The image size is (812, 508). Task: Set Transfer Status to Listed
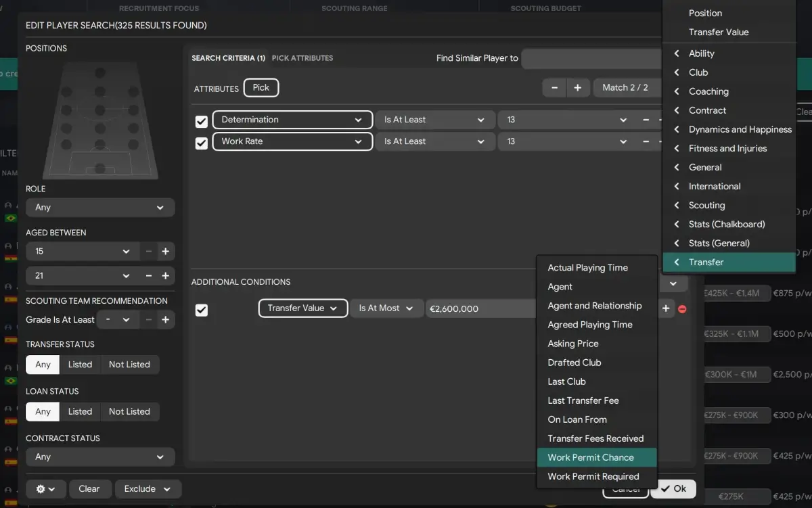click(80, 365)
